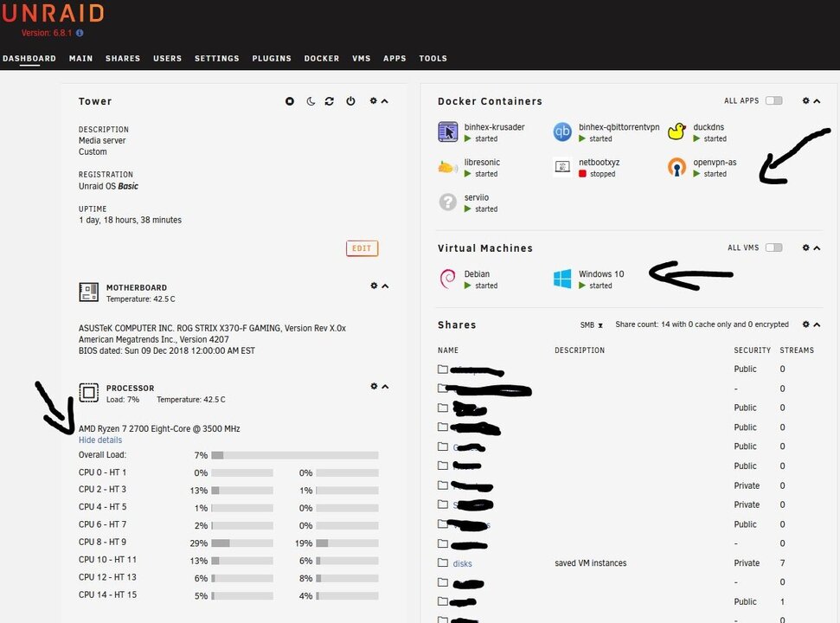Viewport: 840px width, 623px height.
Task: Put the server to sleep with moon icon
Action: coord(311,101)
